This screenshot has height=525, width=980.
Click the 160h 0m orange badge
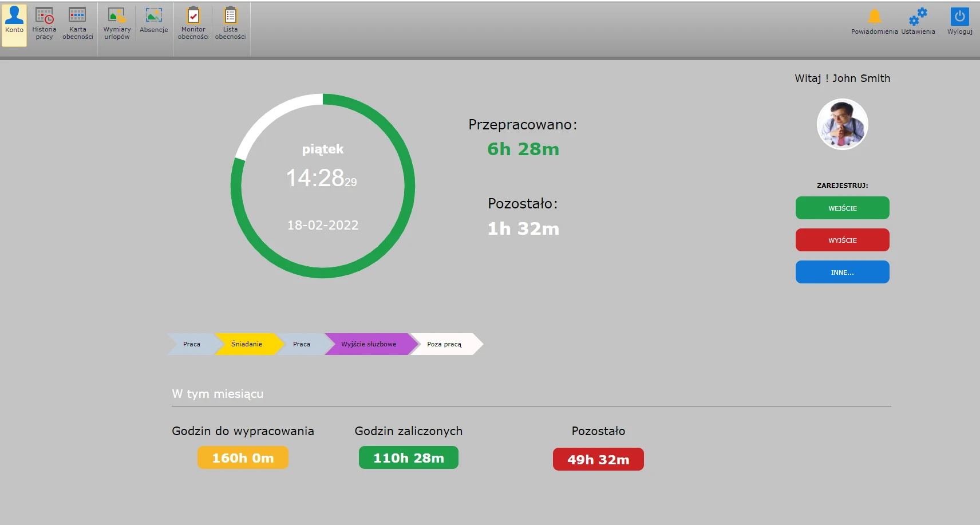[x=243, y=458]
